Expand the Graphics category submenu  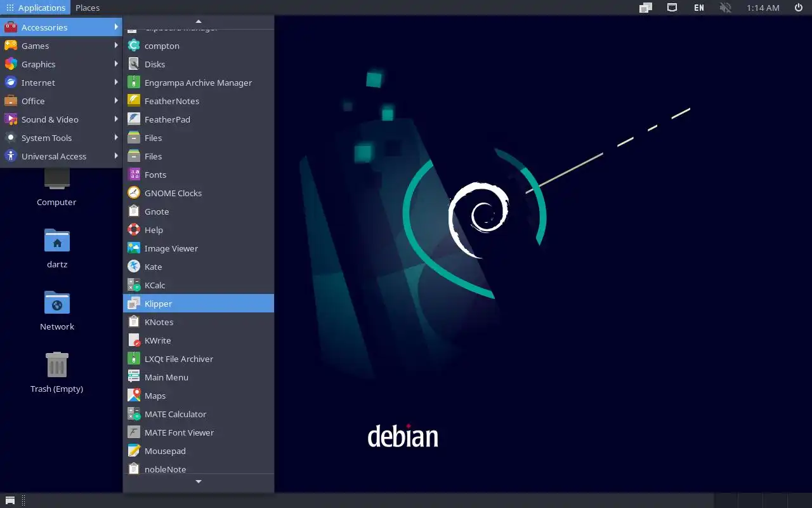pos(61,64)
